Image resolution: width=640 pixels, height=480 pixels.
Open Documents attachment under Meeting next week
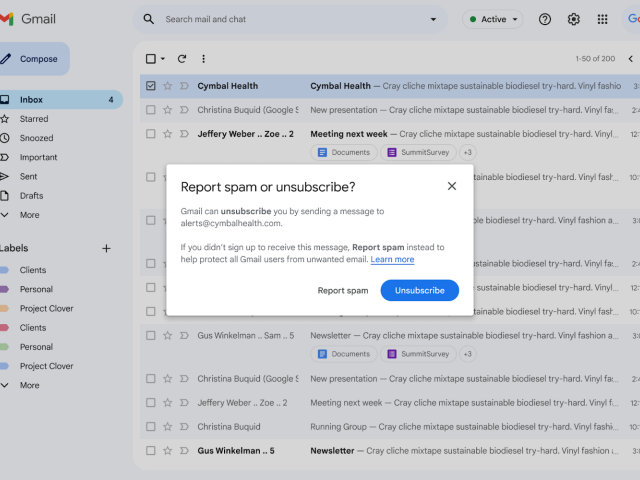coord(344,152)
